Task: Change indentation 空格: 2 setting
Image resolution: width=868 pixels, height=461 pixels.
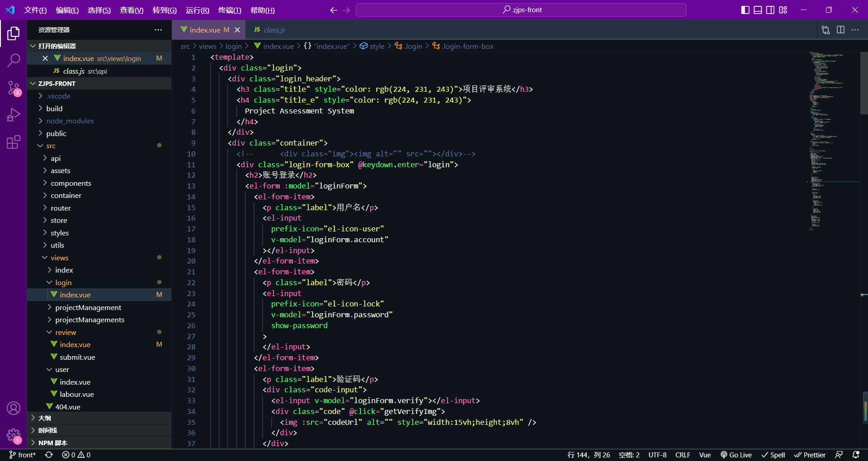Action: (629, 455)
